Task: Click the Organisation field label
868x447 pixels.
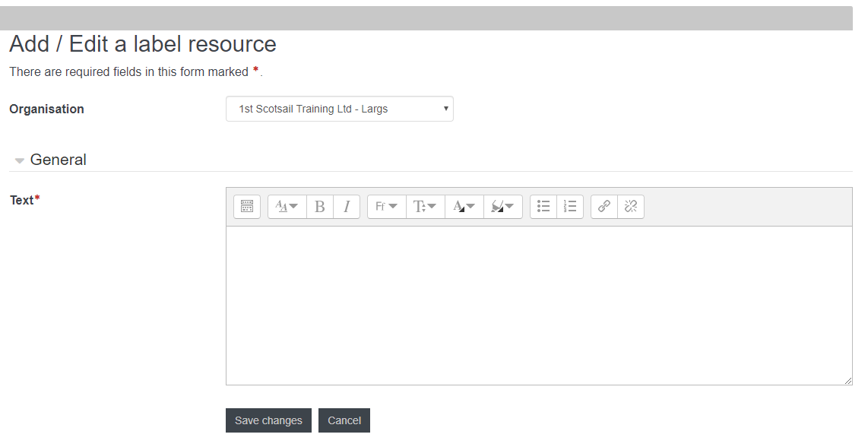Action: coord(46,109)
